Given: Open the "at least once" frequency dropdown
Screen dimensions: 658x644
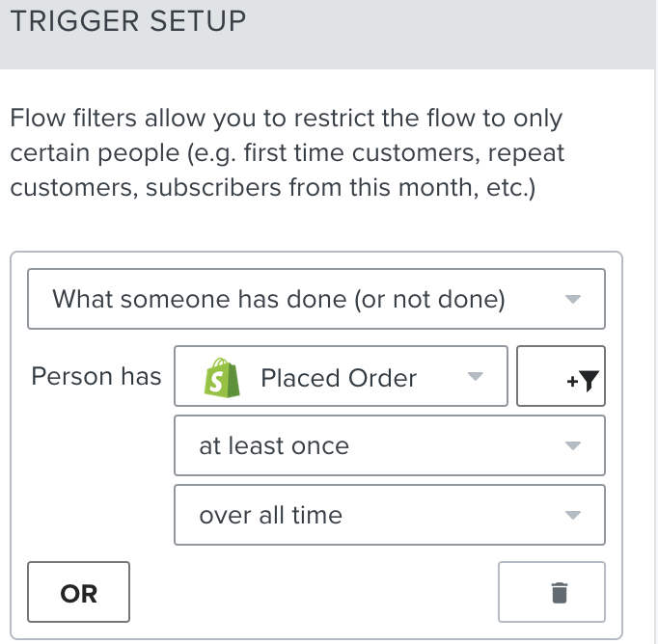Looking at the screenshot, I should click(389, 446).
